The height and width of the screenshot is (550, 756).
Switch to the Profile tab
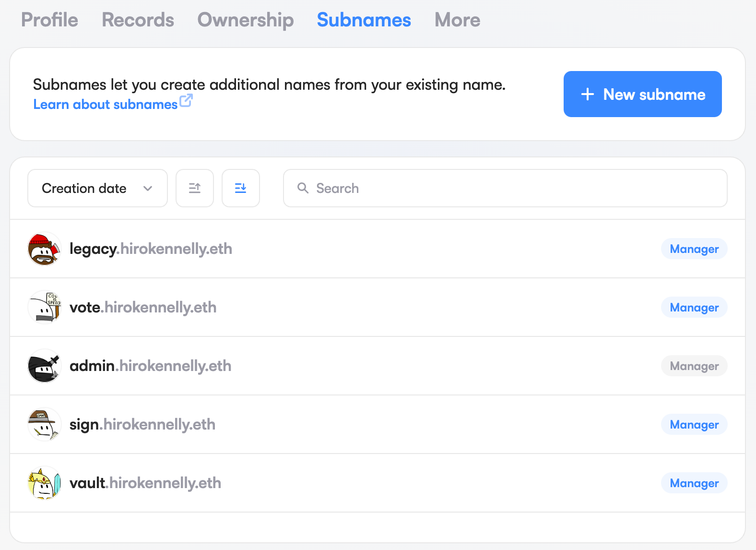pyautogui.click(x=49, y=20)
